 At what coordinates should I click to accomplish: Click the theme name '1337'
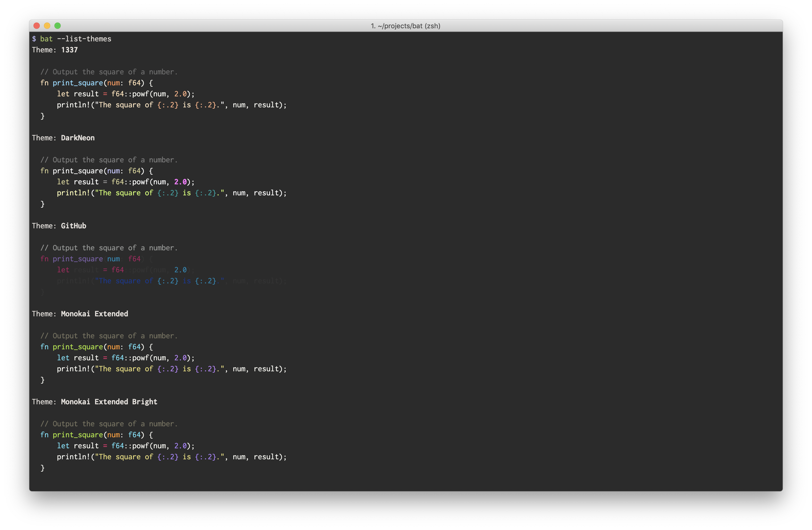69,50
